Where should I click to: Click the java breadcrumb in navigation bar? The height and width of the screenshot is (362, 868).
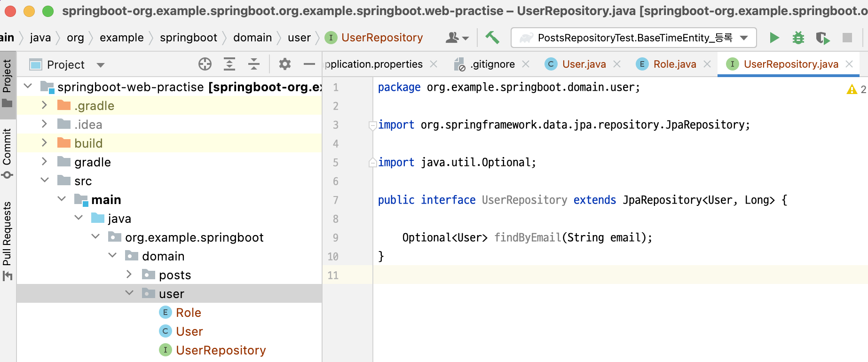[x=40, y=38]
